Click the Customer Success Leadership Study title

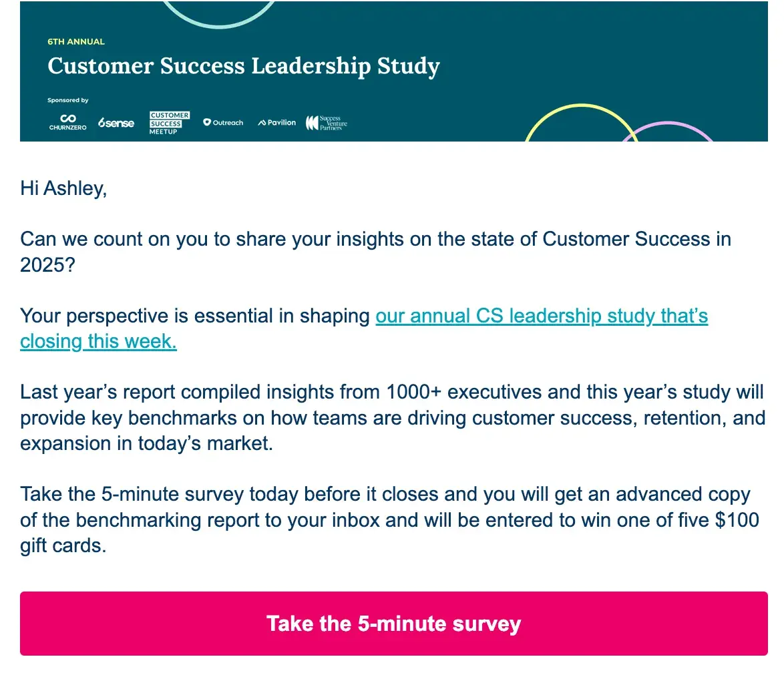coord(244,66)
